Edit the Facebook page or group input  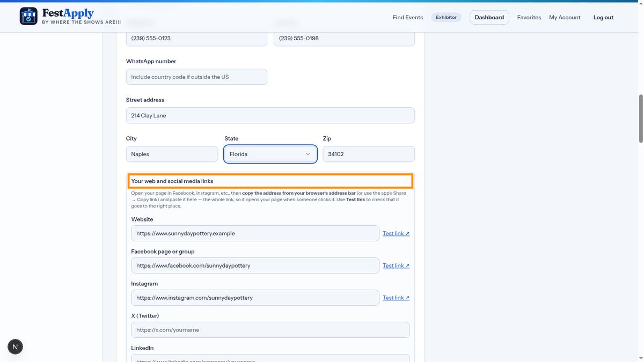255,265
